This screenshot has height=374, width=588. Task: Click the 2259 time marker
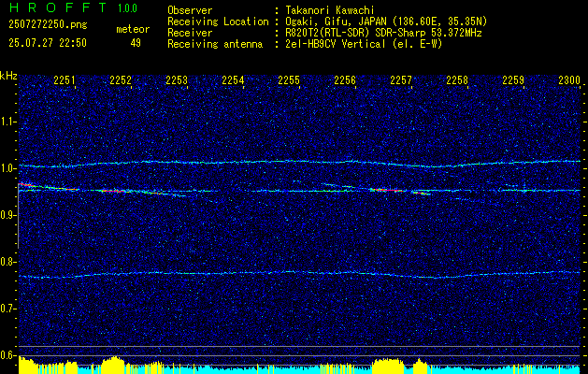pos(513,79)
